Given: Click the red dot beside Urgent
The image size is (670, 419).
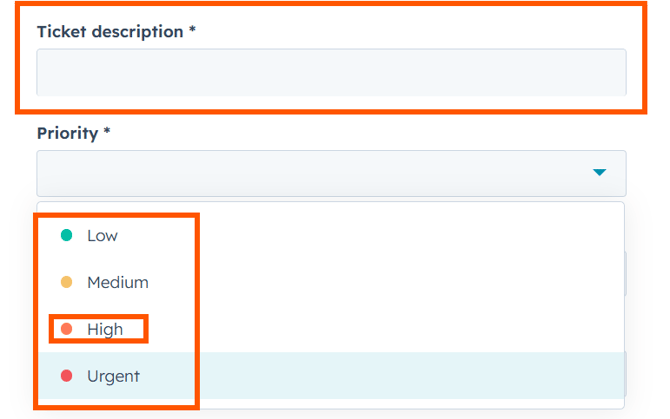Looking at the screenshot, I should 67,376.
